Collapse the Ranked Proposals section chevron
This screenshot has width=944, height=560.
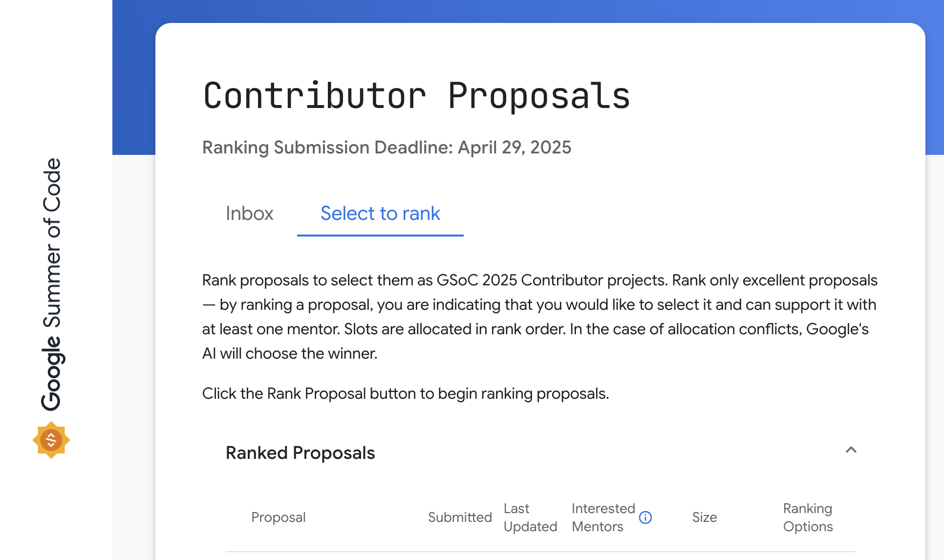(851, 450)
